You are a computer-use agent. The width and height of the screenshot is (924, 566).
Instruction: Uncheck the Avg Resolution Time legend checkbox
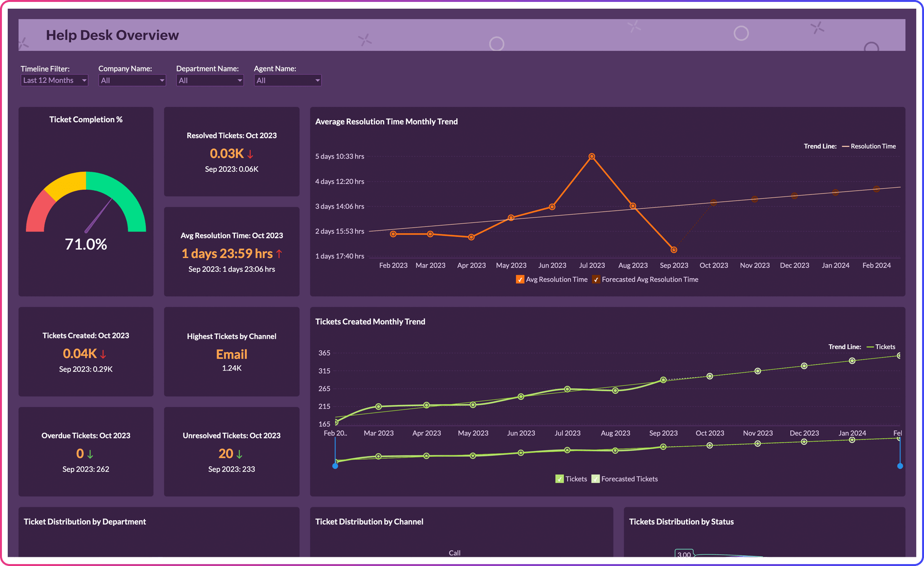coord(520,279)
